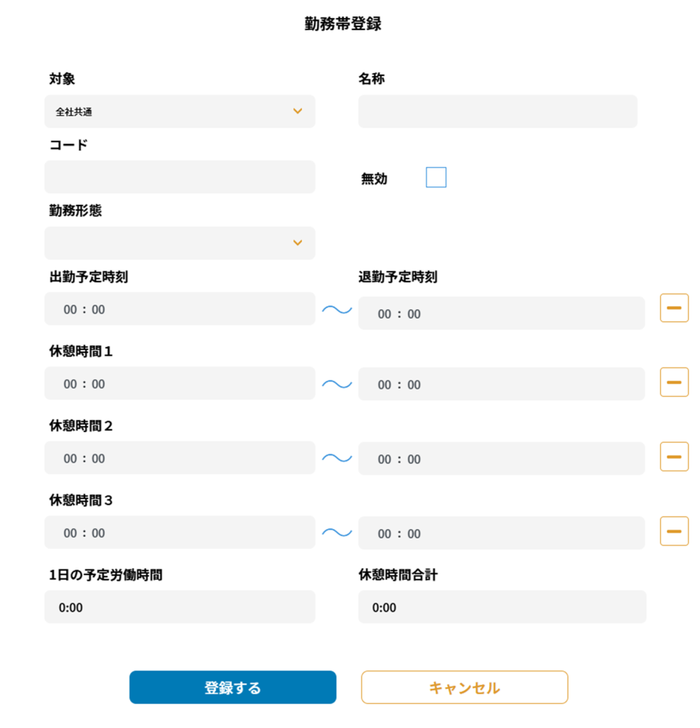Delete 休憩時間3 using the minus icon
The width and height of the screenshot is (700, 728).
[674, 531]
